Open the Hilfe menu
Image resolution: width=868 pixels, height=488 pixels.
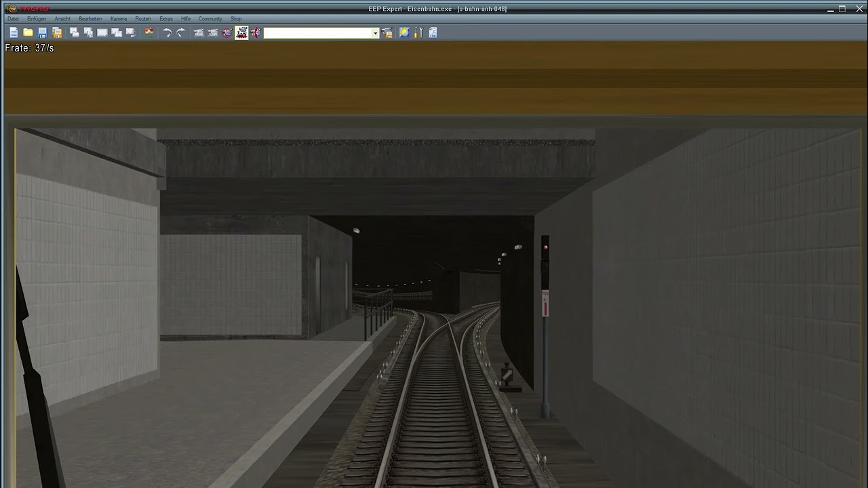point(186,19)
